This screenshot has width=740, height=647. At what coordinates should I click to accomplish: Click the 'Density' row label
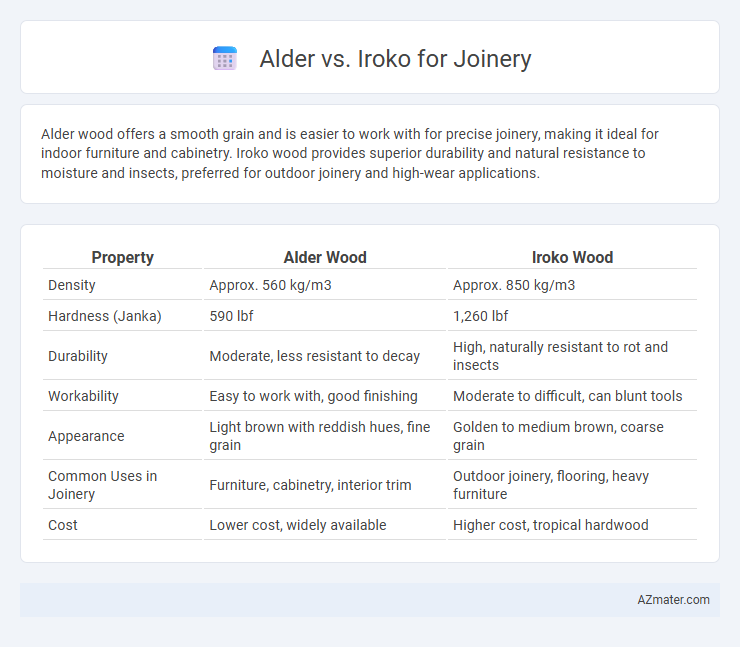72,285
